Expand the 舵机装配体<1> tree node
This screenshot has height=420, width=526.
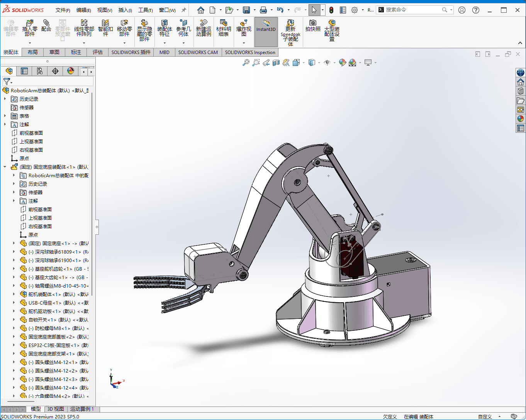14,294
